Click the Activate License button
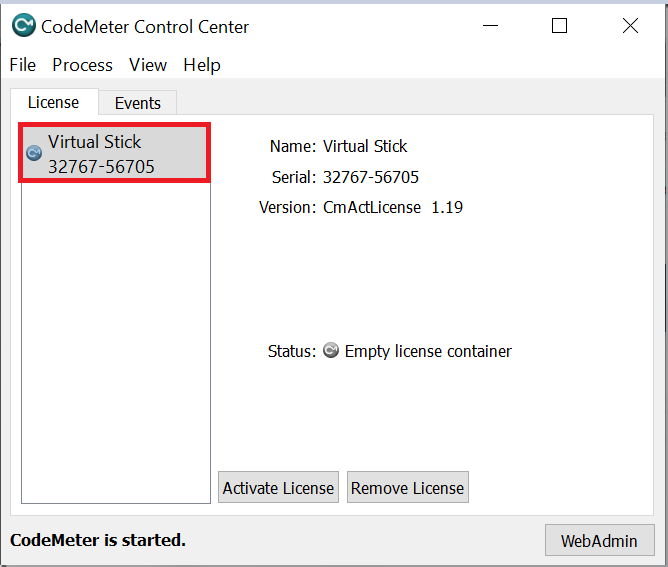This screenshot has width=668, height=567. (278, 487)
